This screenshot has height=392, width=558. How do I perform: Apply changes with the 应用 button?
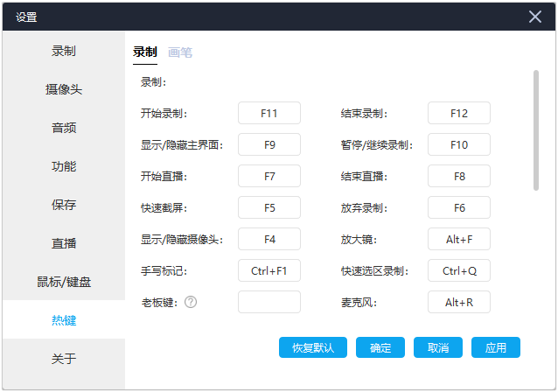(x=496, y=347)
